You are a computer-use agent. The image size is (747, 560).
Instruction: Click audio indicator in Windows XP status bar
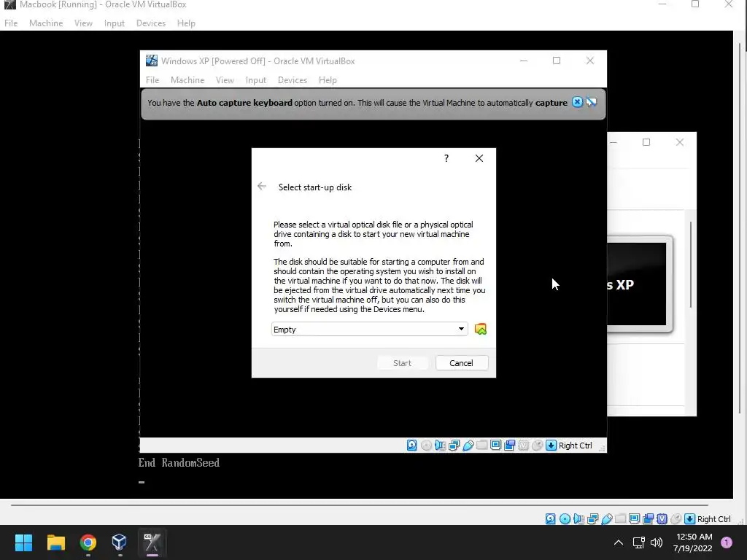point(440,446)
